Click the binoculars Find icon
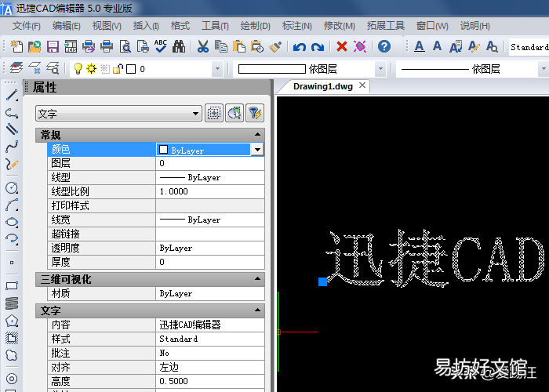549x392 pixels. [x=179, y=46]
